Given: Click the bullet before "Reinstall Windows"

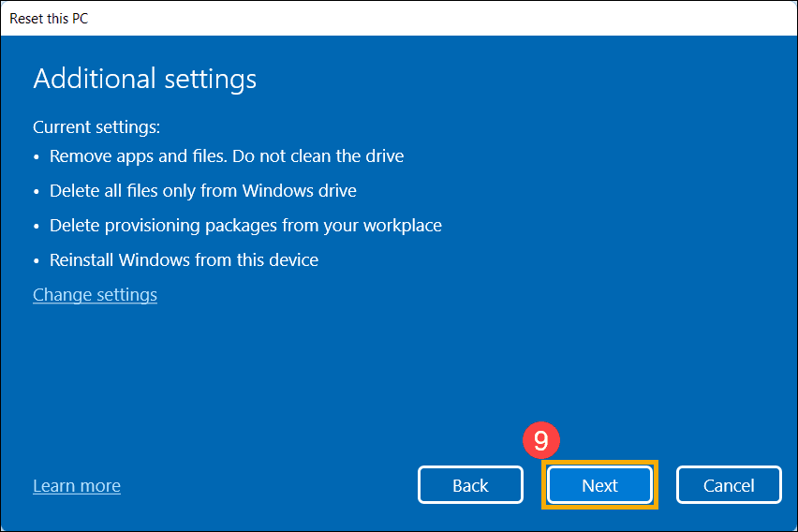Looking at the screenshot, I should [37, 260].
